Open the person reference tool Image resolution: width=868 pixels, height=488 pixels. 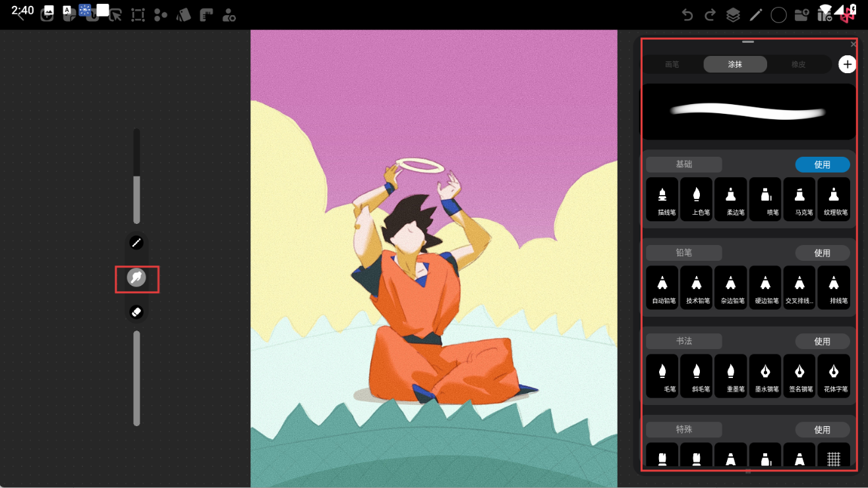click(229, 15)
